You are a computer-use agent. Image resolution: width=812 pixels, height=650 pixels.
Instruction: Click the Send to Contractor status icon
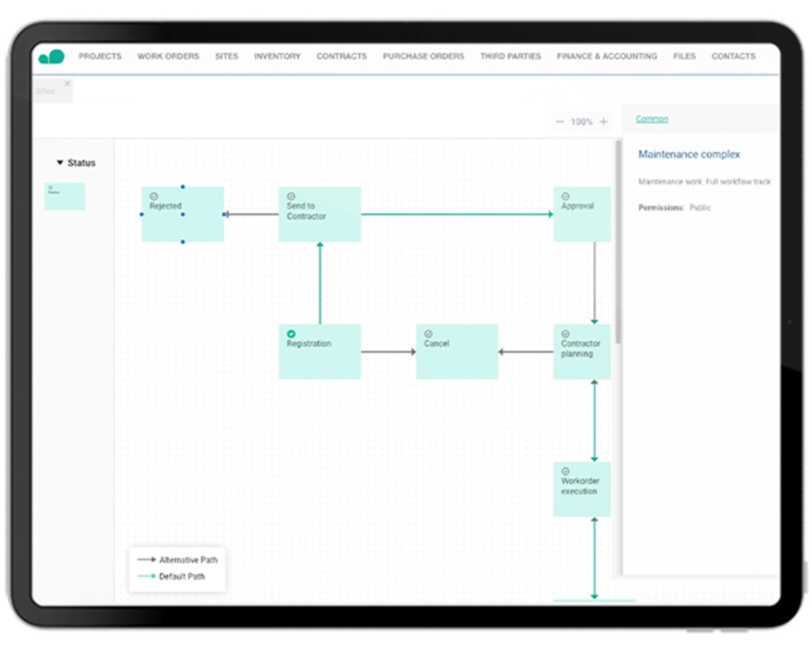291,196
